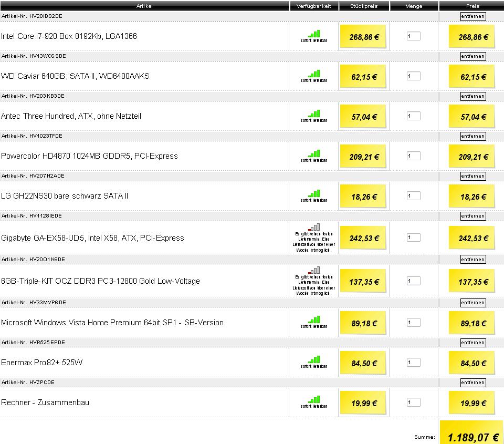The image size is (504, 444).
Task: Remove the Enermax Pro82+ 525W item
Action: (473, 343)
